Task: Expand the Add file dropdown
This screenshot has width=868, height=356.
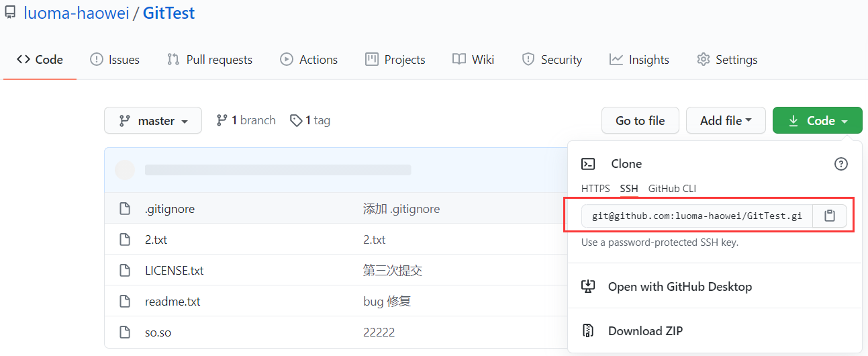Action: tap(726, 121)
